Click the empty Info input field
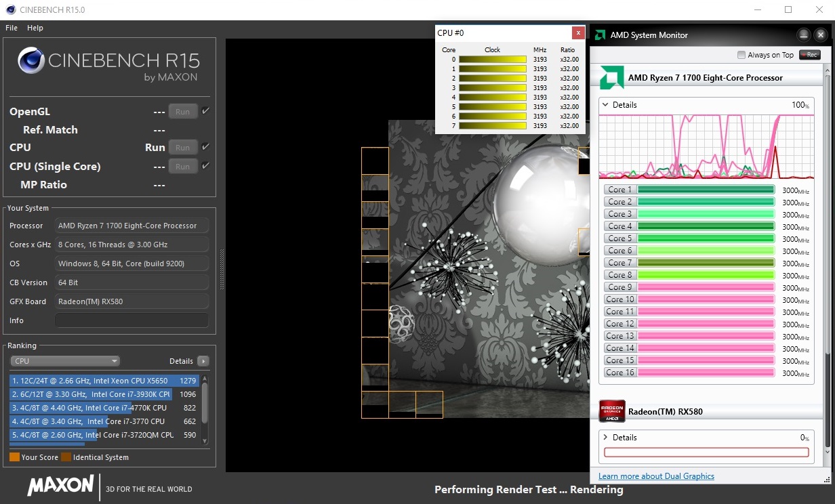835x504 pixels. (x=131, y=320)
